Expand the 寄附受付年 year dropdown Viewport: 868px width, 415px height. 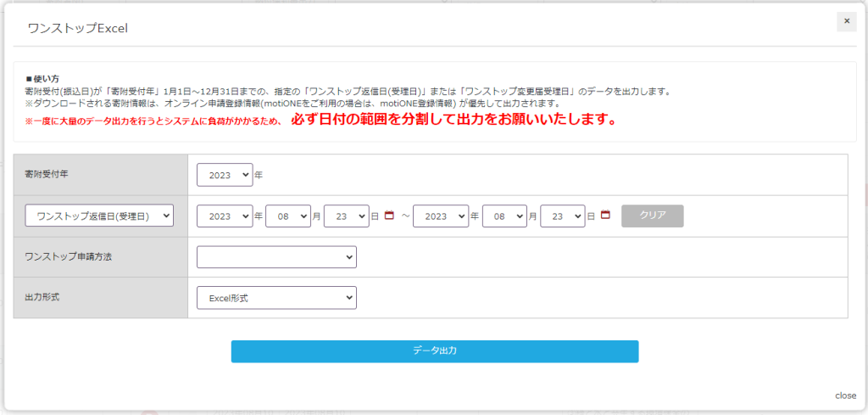tap(225, 175)
